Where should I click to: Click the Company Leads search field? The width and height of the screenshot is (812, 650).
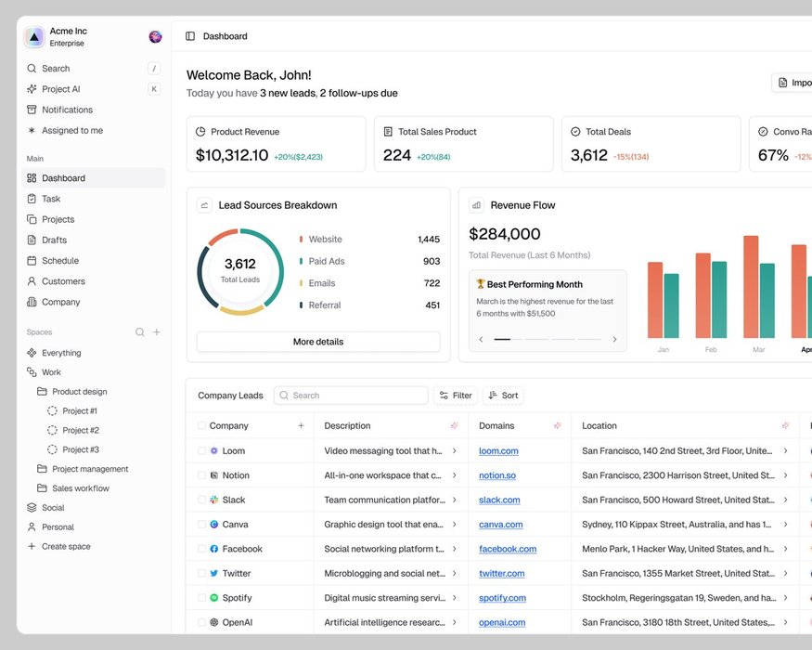click(351, 396)
